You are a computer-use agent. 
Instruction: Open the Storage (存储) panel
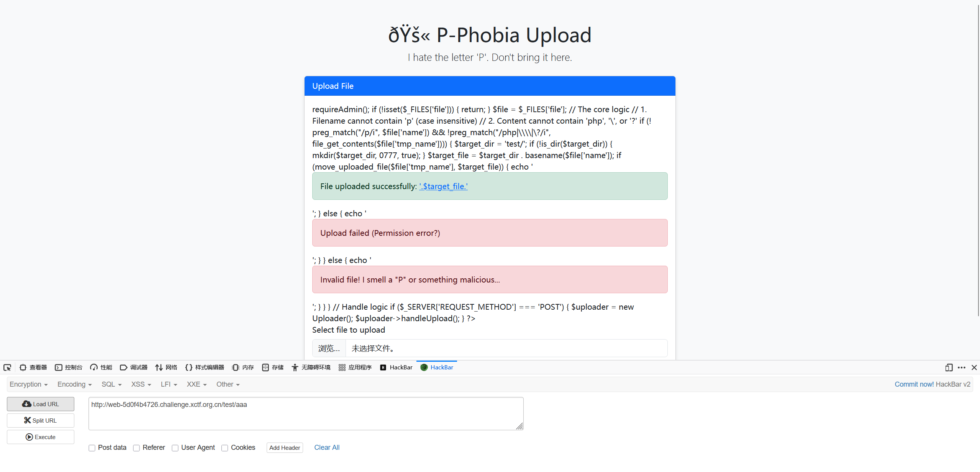273,367
